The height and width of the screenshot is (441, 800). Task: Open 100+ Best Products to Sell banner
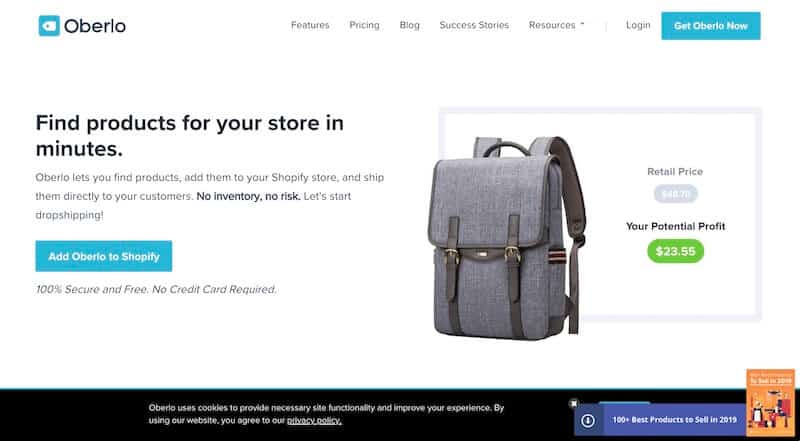tap(674, 420)
